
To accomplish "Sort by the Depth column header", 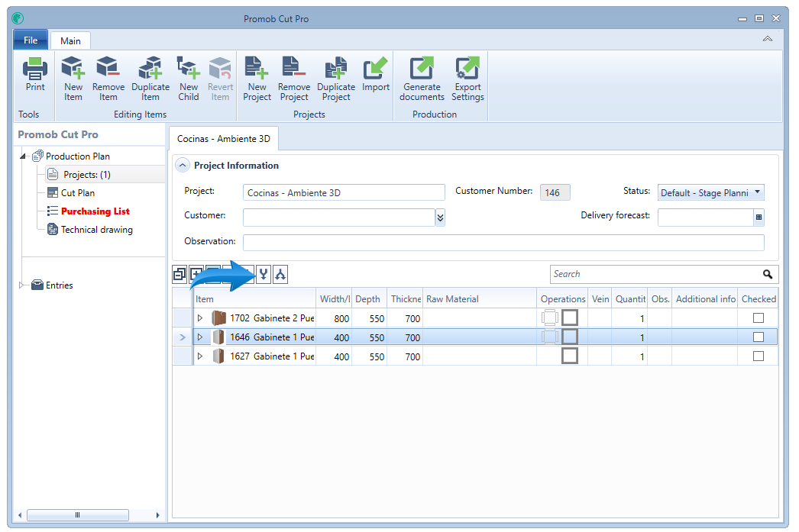I will click(369, 299).
